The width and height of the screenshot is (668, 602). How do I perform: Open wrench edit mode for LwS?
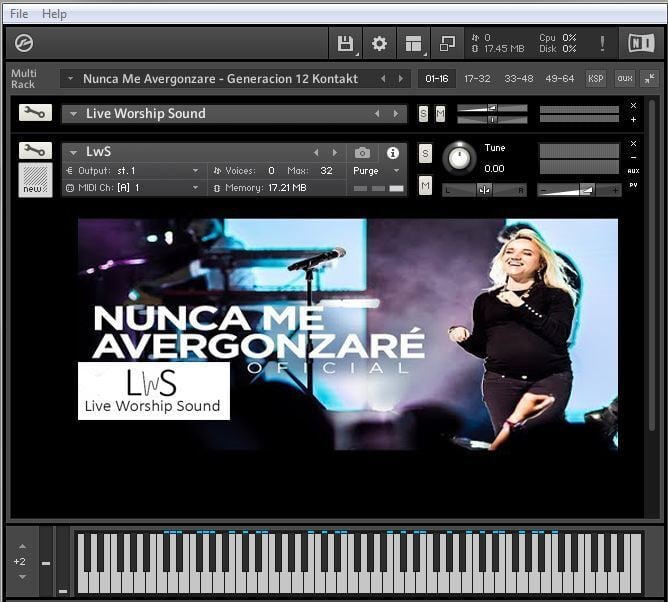35,150
